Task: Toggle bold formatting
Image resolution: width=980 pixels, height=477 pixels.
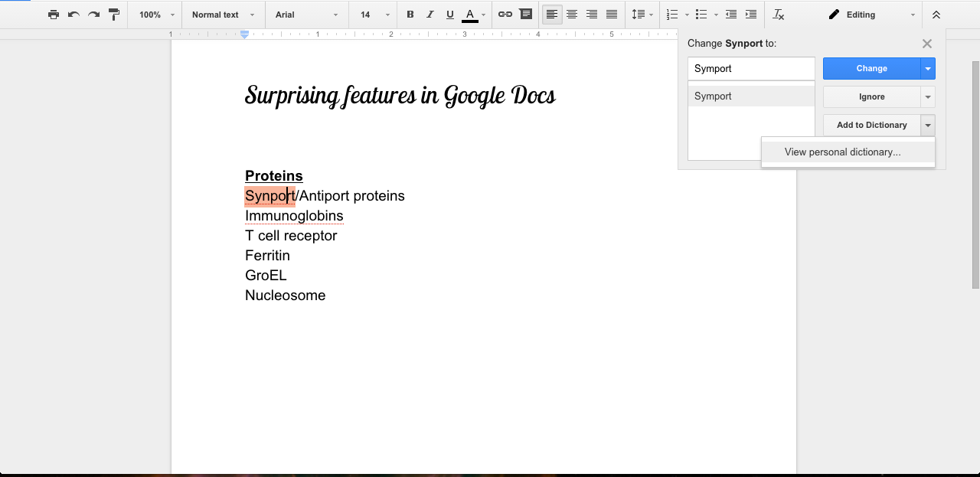Action: click(x=410, y=15)
